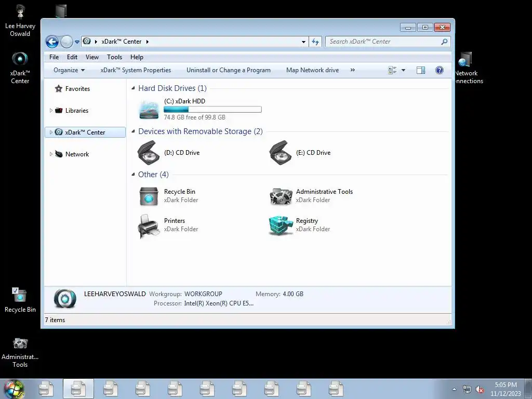Image resolution: width=532 pixels, height=399 pixels.
Task: Click the Show desktop strip on taskbar
Action: (528, 389)
